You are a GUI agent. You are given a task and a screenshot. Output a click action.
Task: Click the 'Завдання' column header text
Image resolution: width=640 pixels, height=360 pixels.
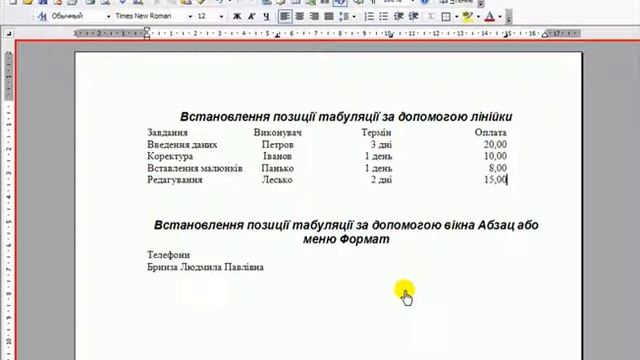click(167, 133)
